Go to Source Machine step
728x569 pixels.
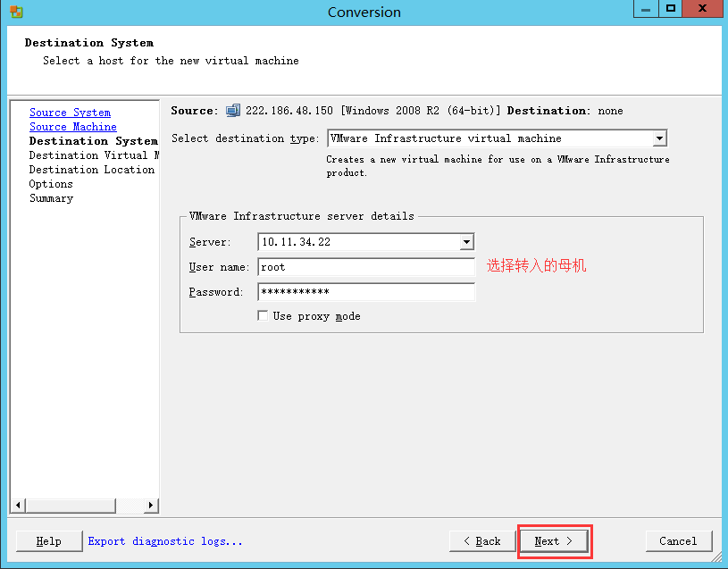tap(73, 127)
